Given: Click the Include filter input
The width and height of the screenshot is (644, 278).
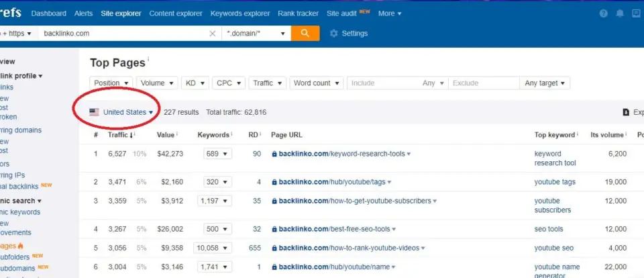Looking at the screenshot, I should point(384,83).
